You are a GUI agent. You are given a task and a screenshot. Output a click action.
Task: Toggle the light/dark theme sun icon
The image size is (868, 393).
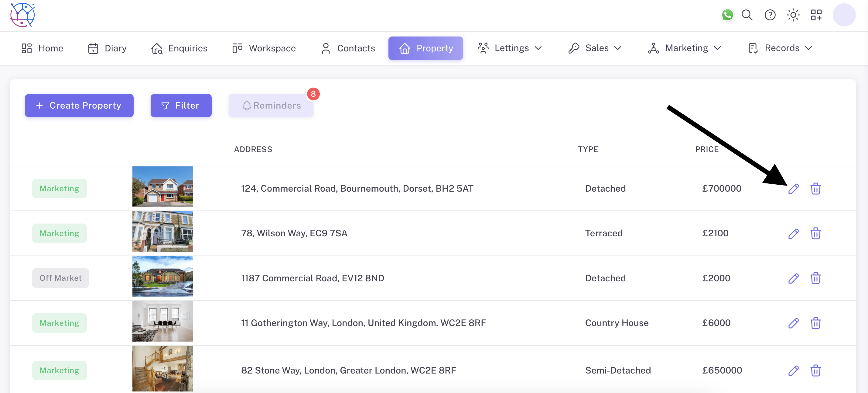pos(793,15)
